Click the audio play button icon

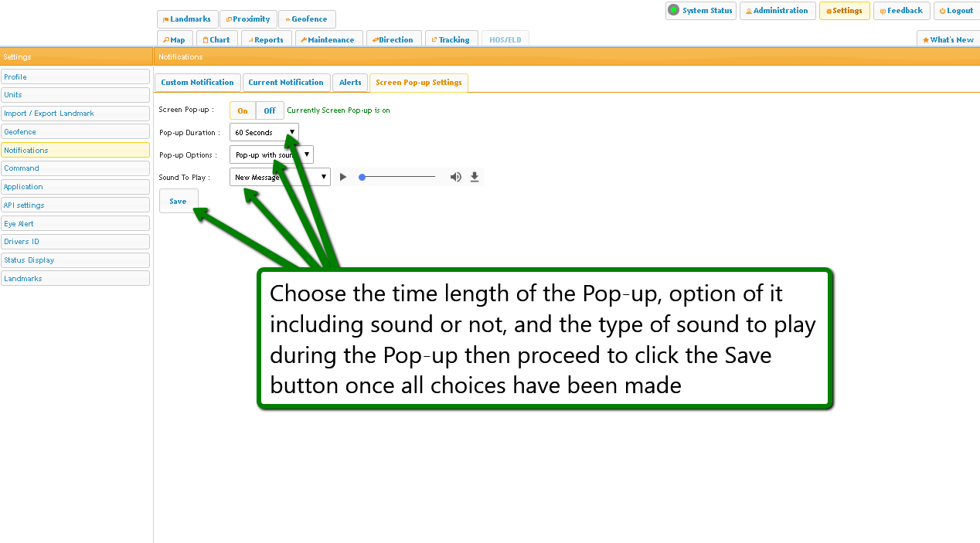(343, 177)
